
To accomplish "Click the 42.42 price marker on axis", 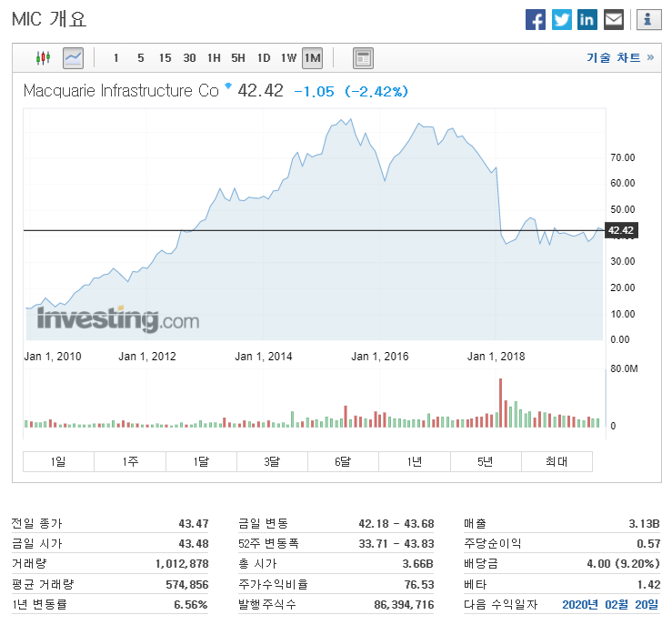I will 621,230.
